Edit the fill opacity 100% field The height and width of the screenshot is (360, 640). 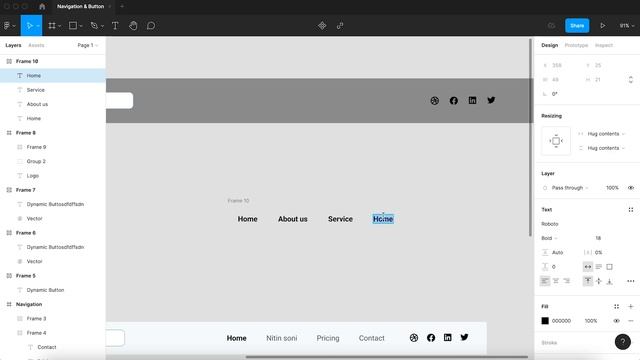(x=591, y=321)
